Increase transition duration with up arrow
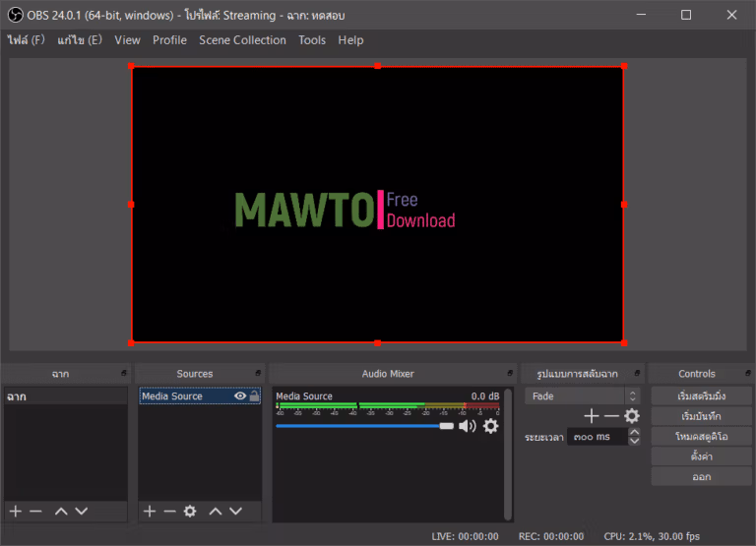 point(635,432)
